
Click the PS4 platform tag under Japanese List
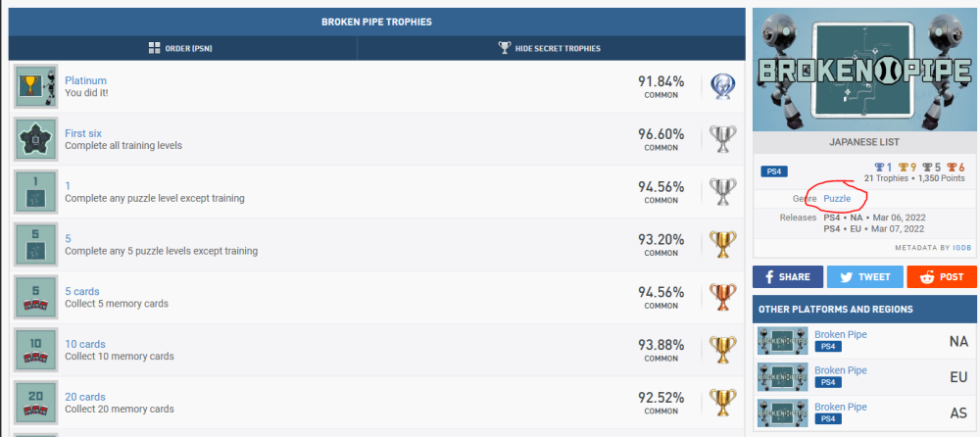[x=774, y=171]
